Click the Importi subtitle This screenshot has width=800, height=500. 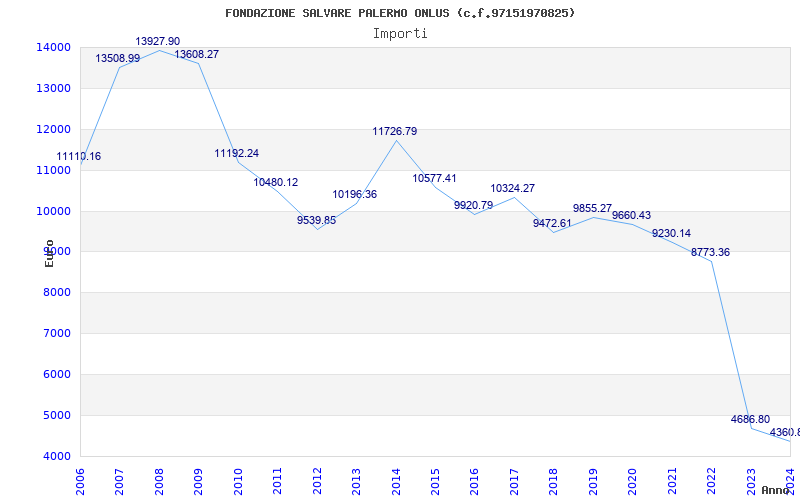[400, 34]
